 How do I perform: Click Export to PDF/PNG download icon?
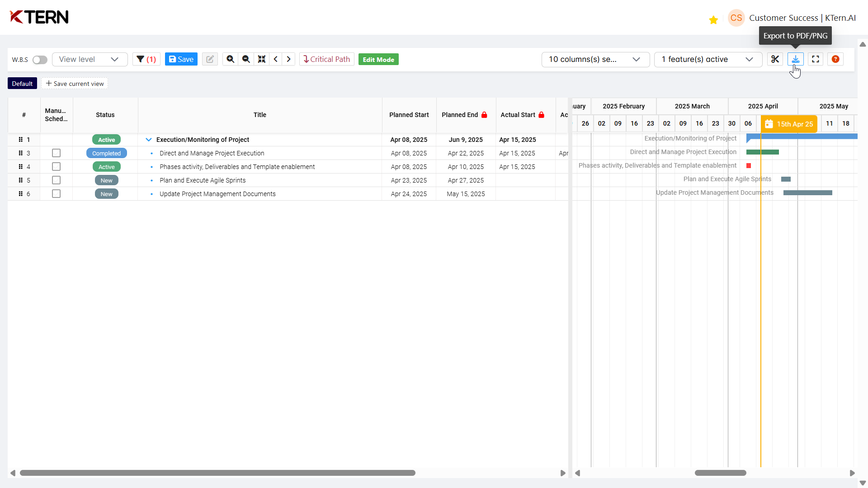tap(795, 59)
